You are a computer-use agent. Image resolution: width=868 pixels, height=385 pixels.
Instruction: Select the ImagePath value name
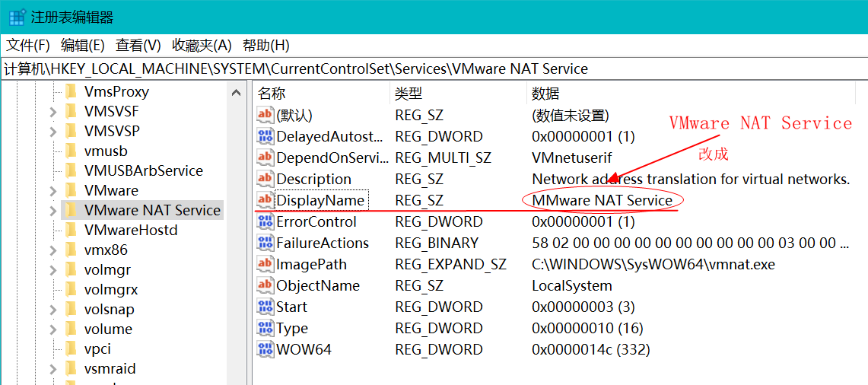point(311,264)
